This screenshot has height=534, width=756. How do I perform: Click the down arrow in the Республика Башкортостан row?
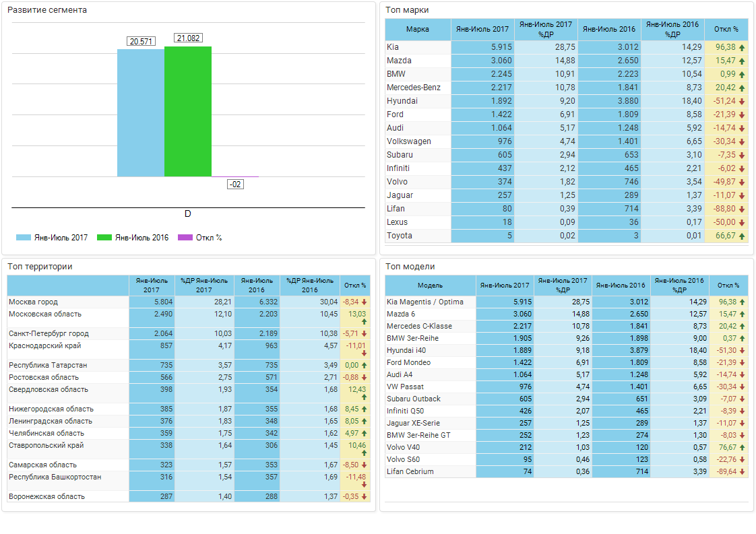364,484
